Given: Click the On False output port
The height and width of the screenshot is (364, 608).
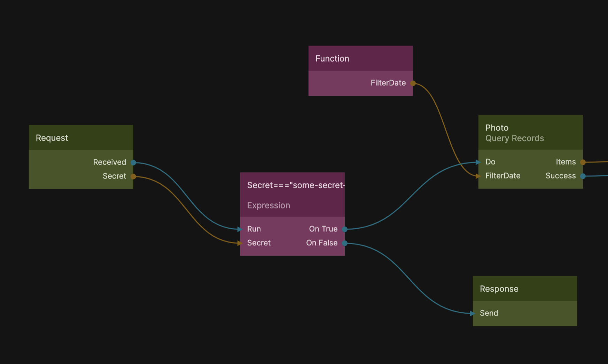Looking at the screenshot, I should coord(344,243).
